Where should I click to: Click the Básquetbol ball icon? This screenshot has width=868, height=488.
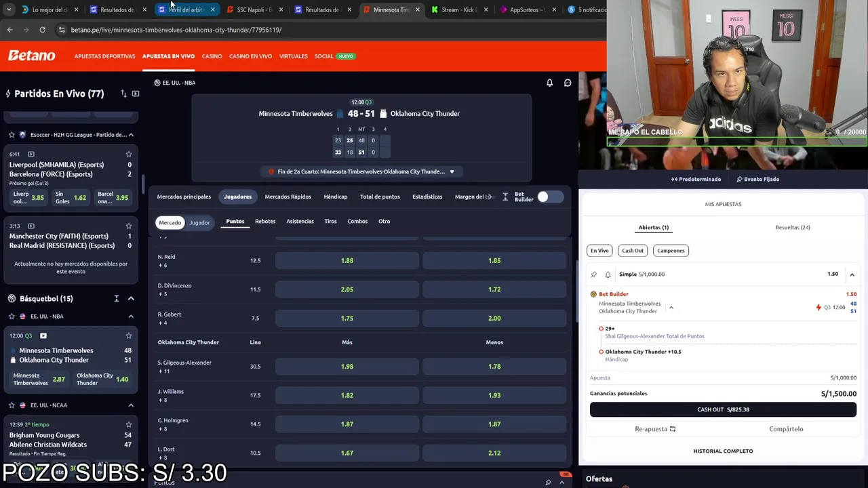12,299
